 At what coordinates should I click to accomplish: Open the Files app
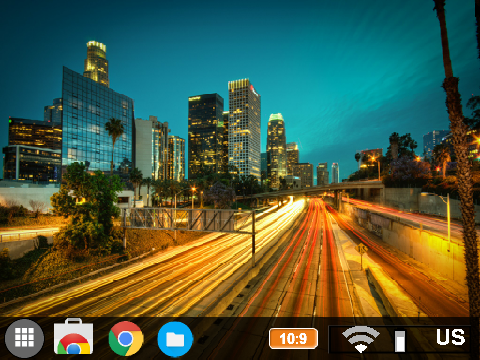(175, 339)
